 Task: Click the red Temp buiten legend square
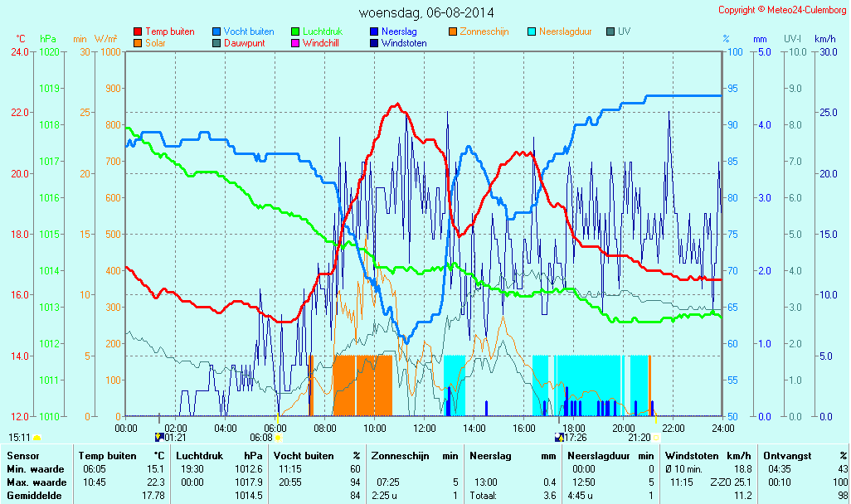(138, 31)
